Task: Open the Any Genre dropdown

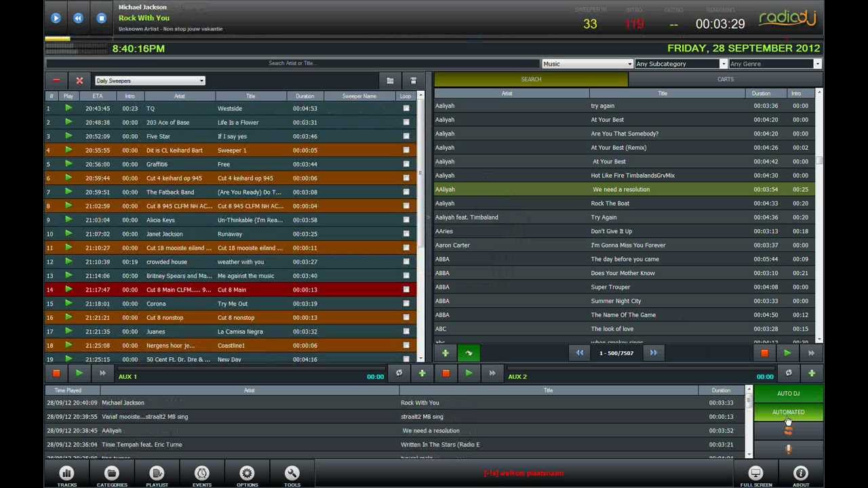Action: click(x=774, y=64)
